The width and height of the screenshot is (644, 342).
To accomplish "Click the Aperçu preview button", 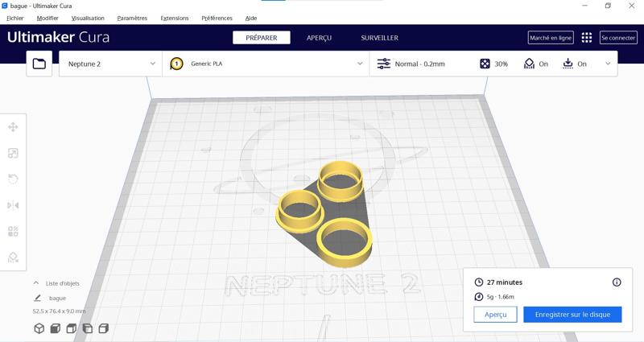I will click(x=495, y=315).
